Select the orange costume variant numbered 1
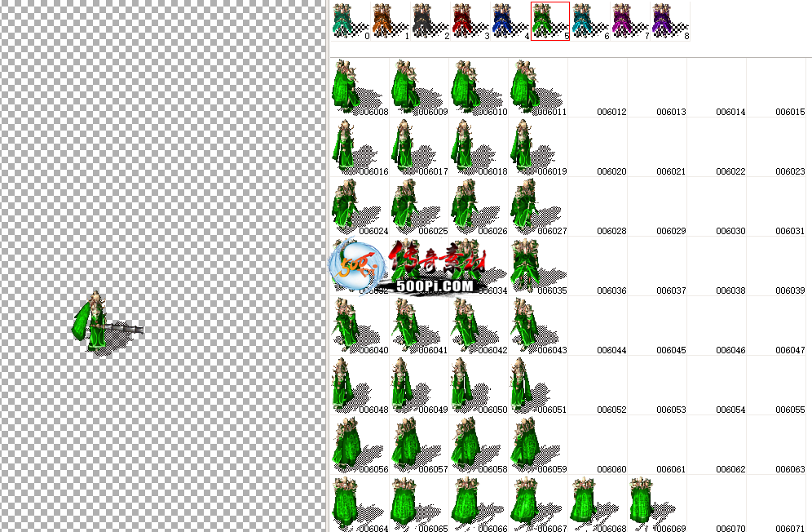The width and height of the screenshot is (812, 532). coord(391,21)
